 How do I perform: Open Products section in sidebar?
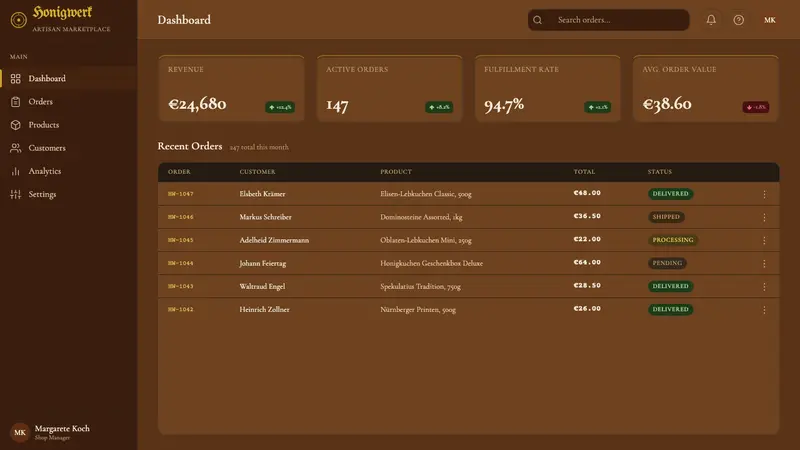[68, 124]
